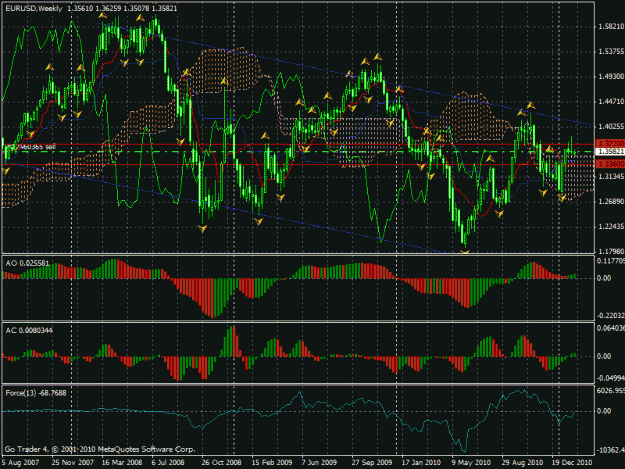The height and width of the screenshot is (469, 625).
Task: Click the 19 Dec 2010 date label
Action: coord(572,463)
